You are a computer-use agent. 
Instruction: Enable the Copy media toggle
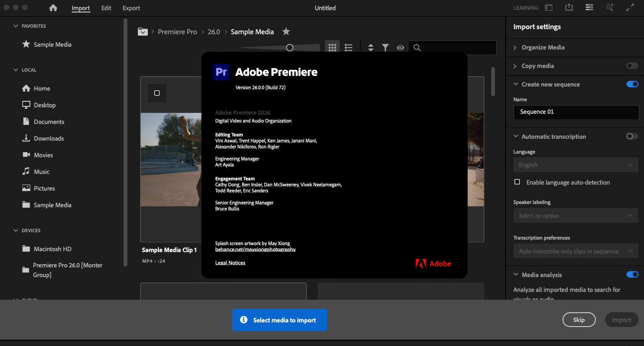pos(632,66)
